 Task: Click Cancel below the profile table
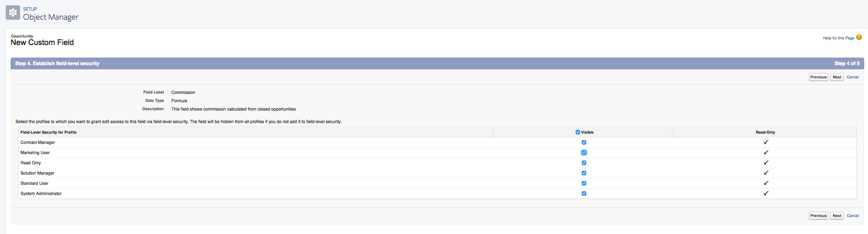click(x=852, y=215)
